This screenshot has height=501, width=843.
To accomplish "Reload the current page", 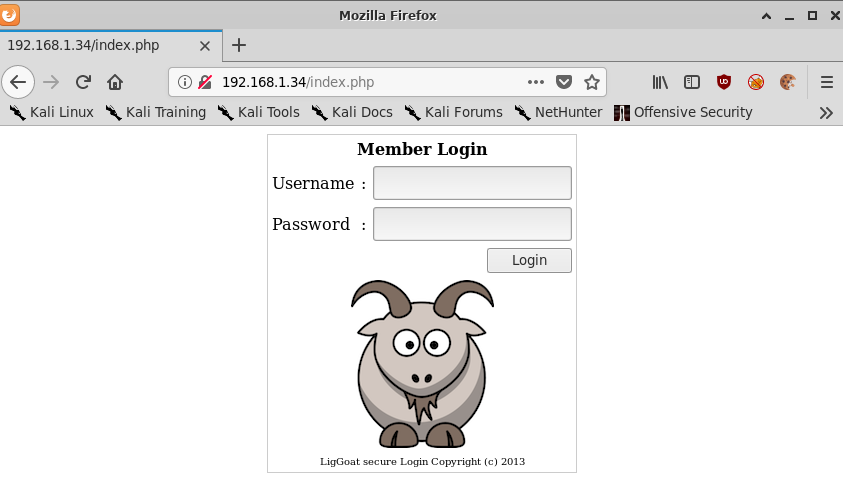I will pyautogui.click(x=84, y=82).
